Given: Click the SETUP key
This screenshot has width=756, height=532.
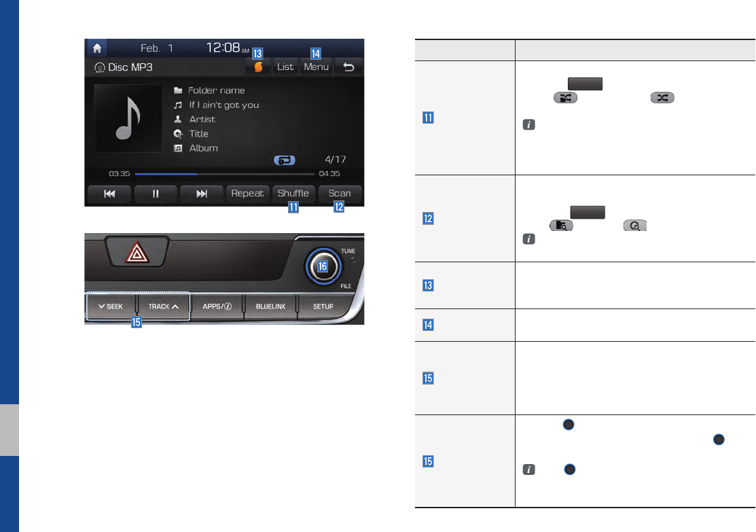Looking at the screenshot, I should 323,306.
